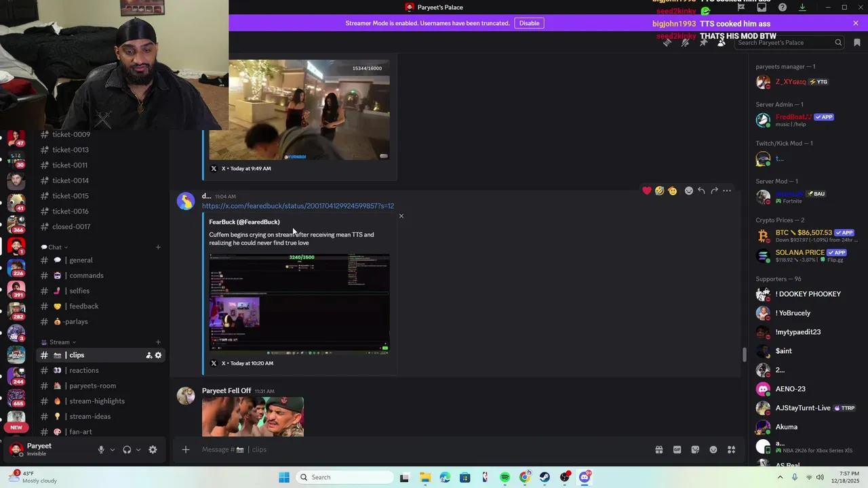View member ! DOOKEY PHOOKEY profile

(807, 294)
